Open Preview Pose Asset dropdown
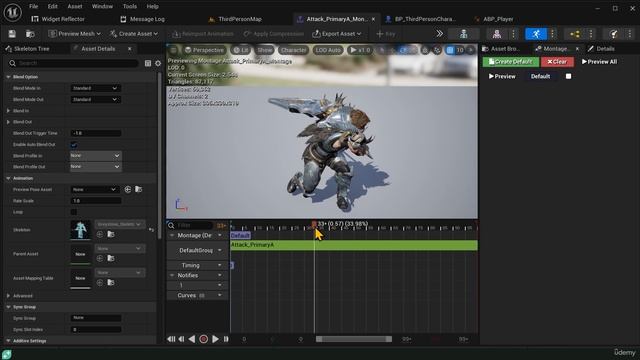 click(x=94, y=189)
